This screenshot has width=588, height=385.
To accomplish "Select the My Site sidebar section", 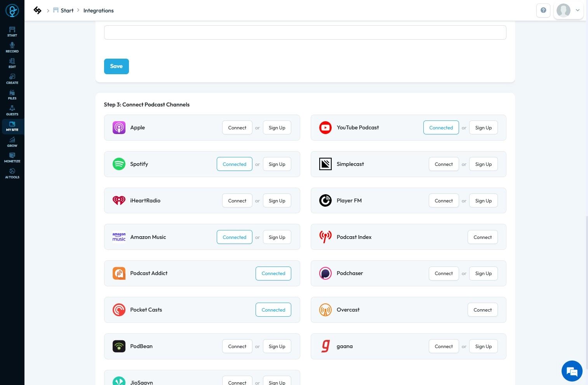I will 12,126.
